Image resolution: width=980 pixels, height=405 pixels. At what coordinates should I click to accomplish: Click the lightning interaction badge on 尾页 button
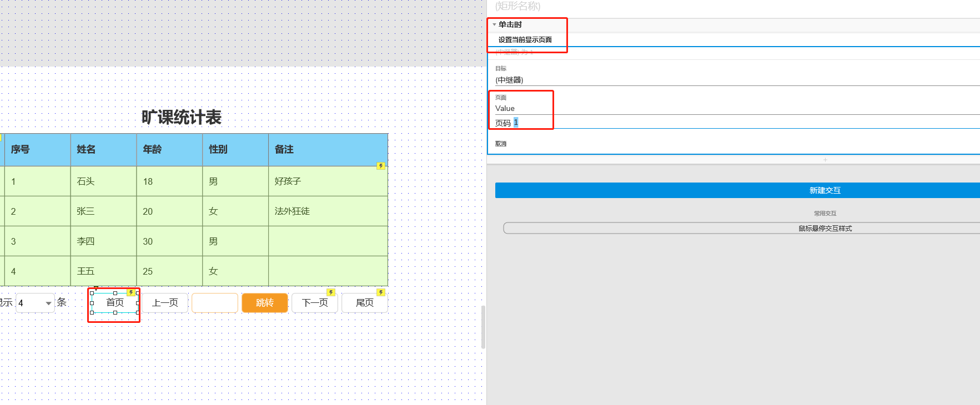[381, 292]
